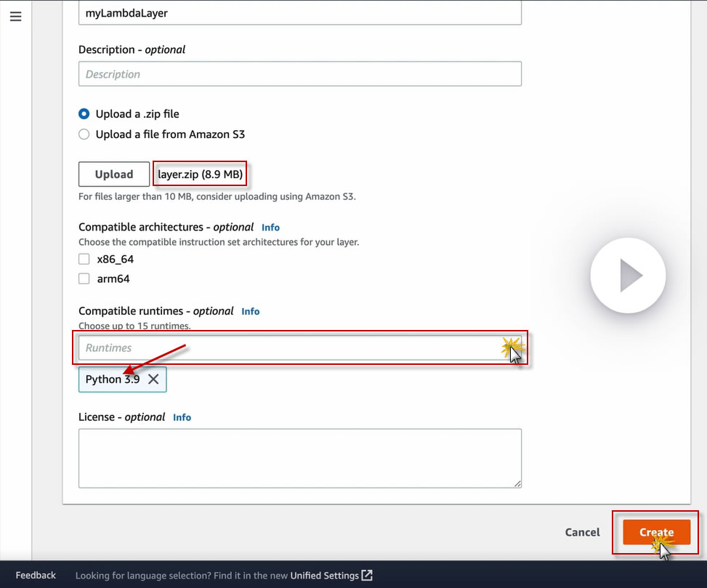707x588 pixels.
Task: Open Feedback in the footer
Action: click(36, 576)
